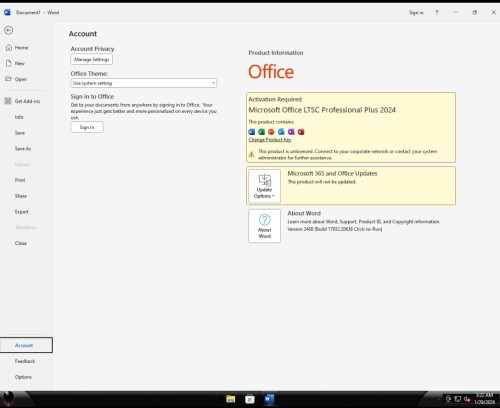Click the Change Product Key link

[270, 140]
